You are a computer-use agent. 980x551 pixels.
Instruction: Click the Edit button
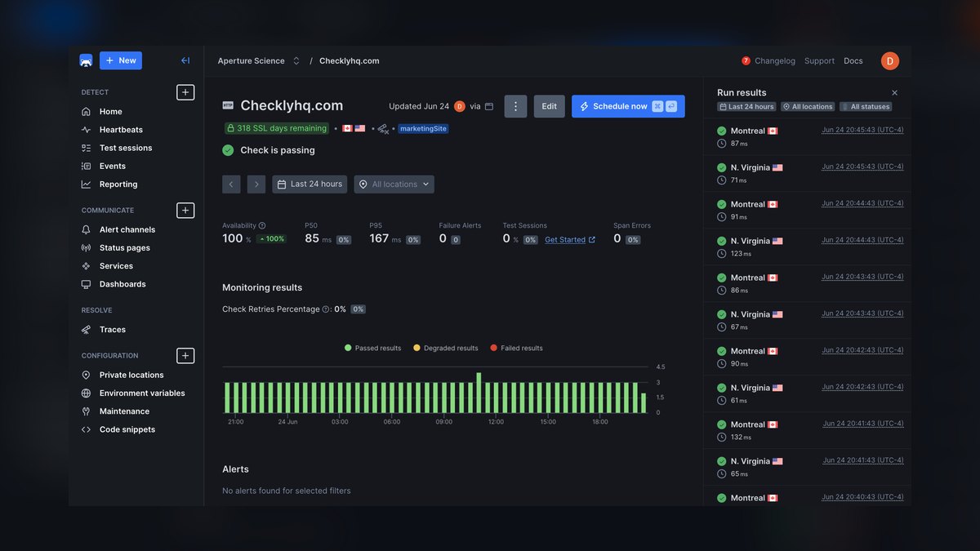[x=549, y=106]
